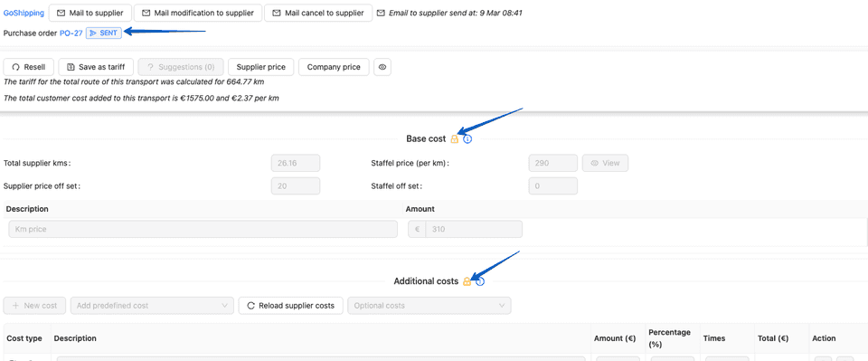The width and height of the screenshot is (868, 361).
Task: Click the Additional costs lock icon
Action: pos(467,281)
